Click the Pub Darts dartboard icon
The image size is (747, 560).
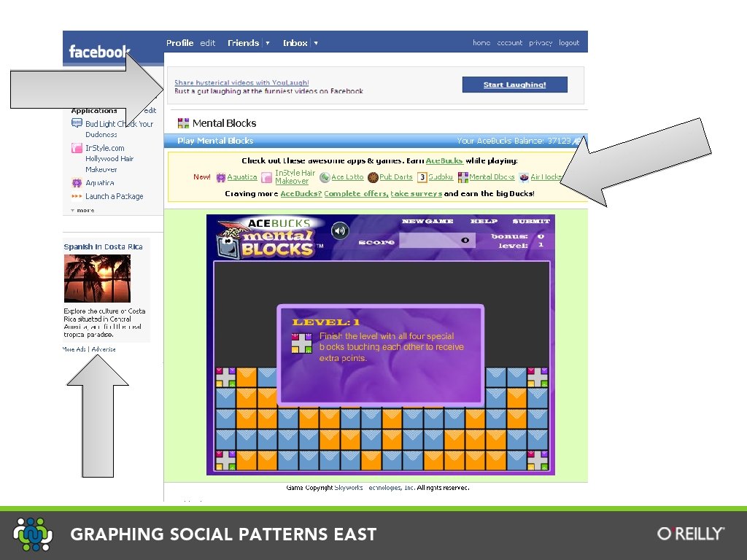click(373, 177)
